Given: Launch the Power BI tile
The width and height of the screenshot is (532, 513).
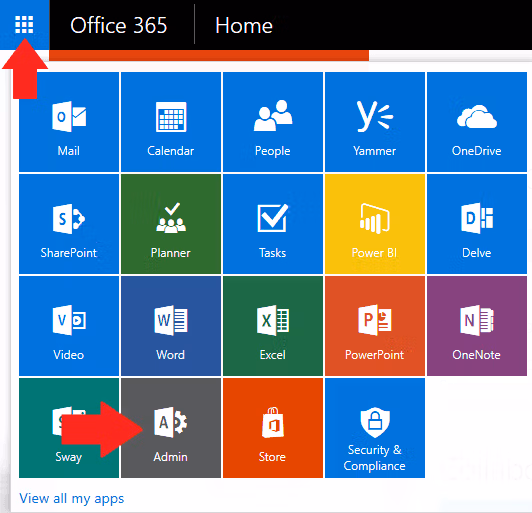Looking at the screenshot, I should coord(375,224).
